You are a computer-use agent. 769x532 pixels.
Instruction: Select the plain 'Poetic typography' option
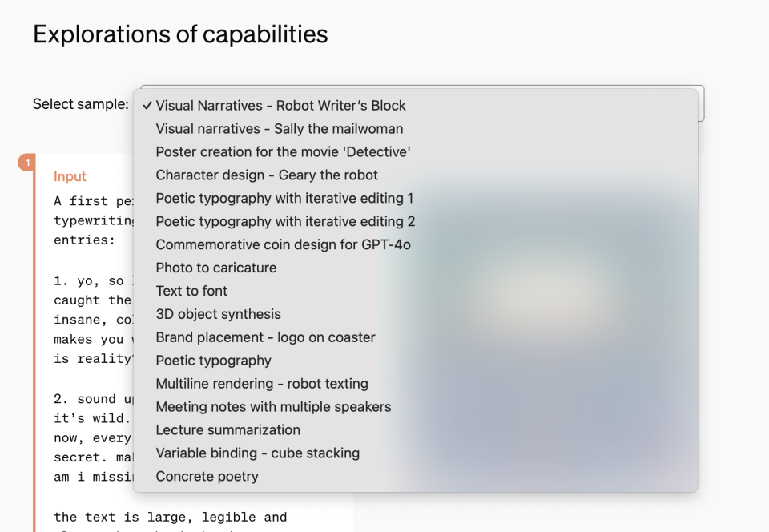point(213,361)
